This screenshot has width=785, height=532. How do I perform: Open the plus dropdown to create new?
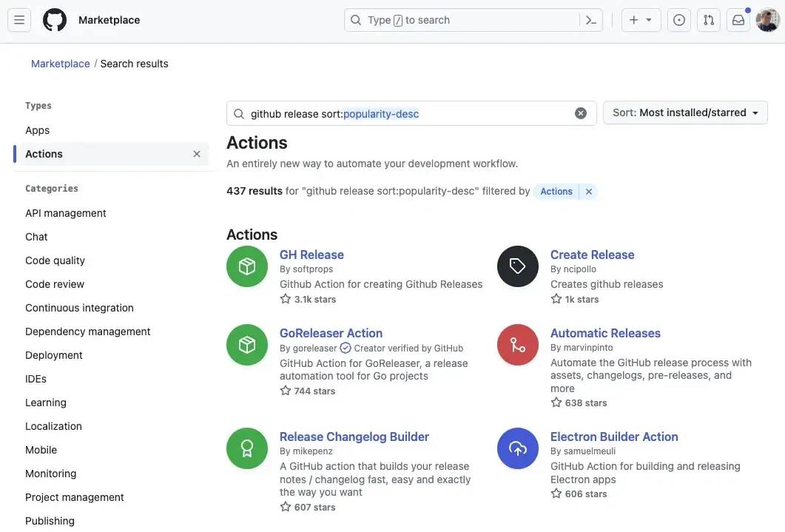pos(640,20)
